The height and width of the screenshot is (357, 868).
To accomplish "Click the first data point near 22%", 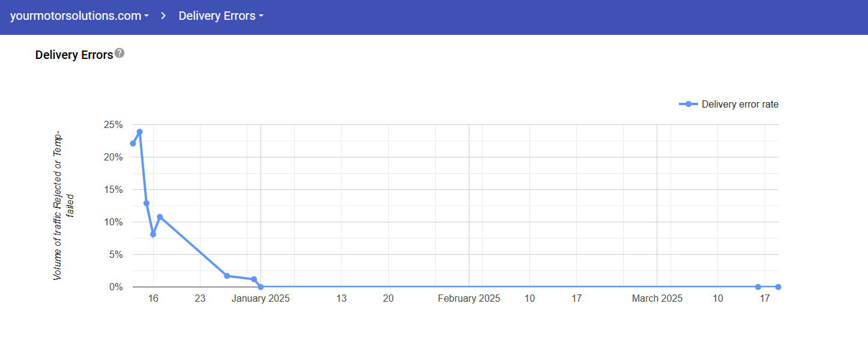I will (x=133, y=143).
